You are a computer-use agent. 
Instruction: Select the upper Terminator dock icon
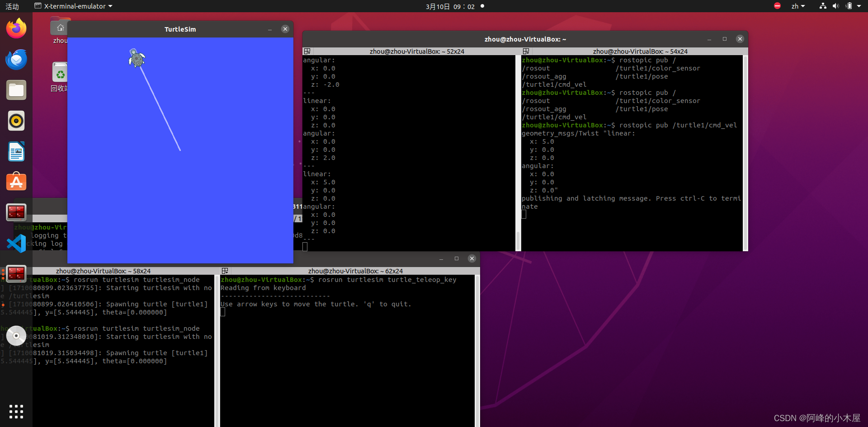pyautogui.click(x=16, y=213)
